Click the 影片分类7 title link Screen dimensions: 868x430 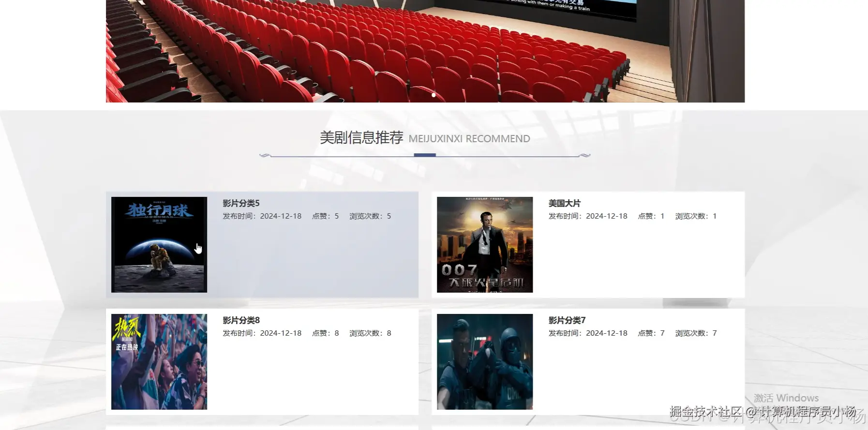(567, 320)
